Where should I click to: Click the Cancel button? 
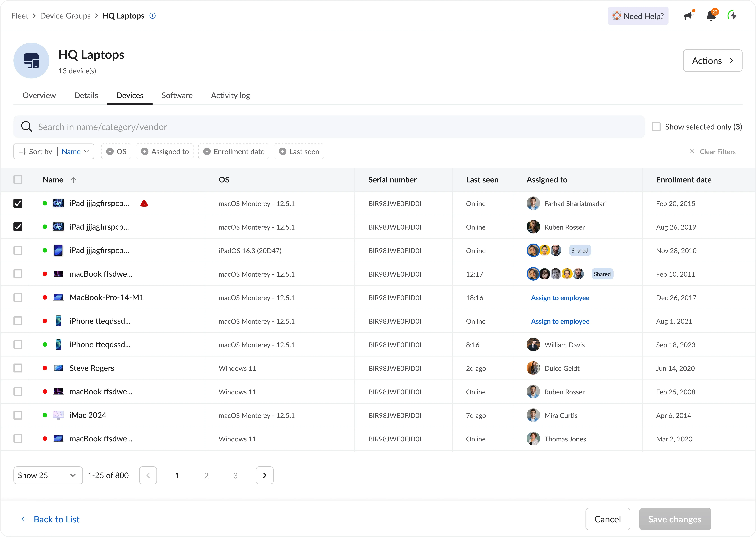[x=608, y=519]
